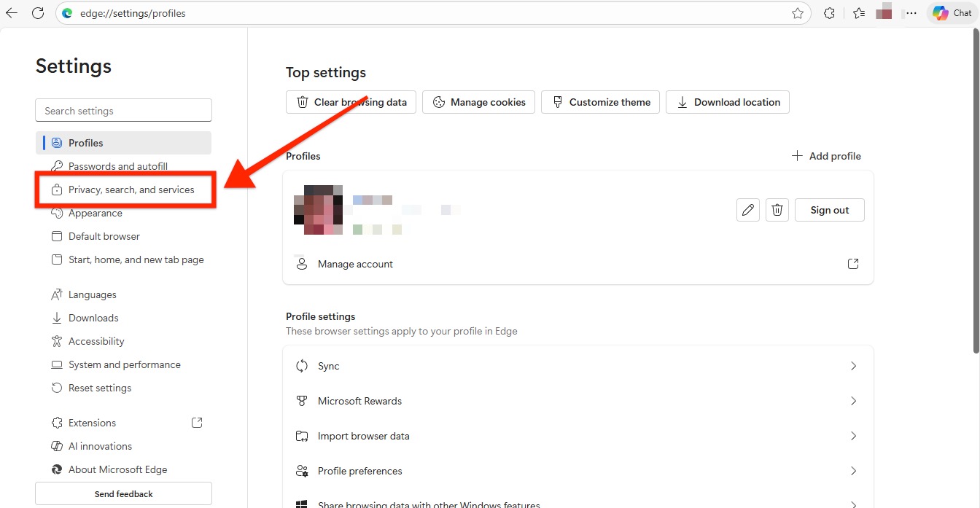Image resolution: width=980 pixels, height=508 pixels.
Task: Add this page to favorites star icon
Action: click(798, 13)
